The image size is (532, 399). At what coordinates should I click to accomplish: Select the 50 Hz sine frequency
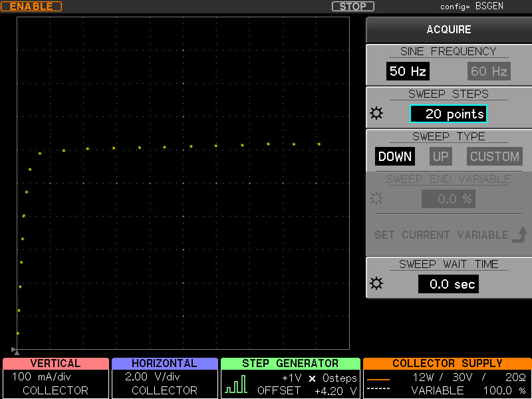point(408,71)
